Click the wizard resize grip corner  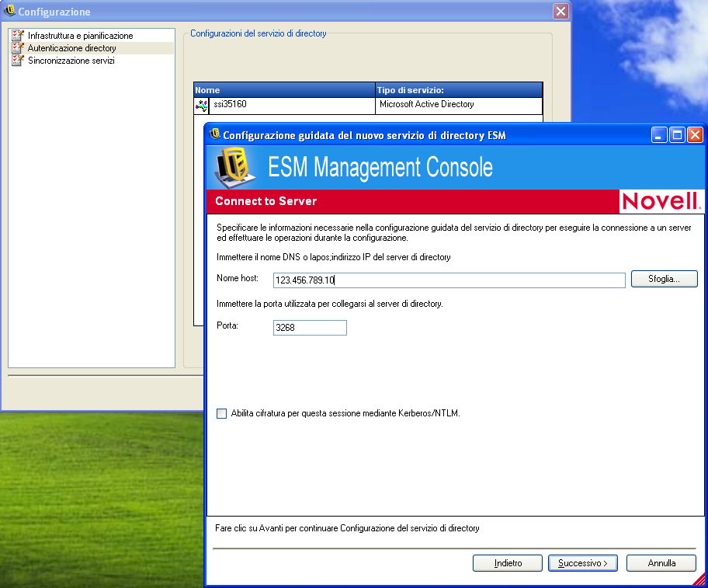699,579
